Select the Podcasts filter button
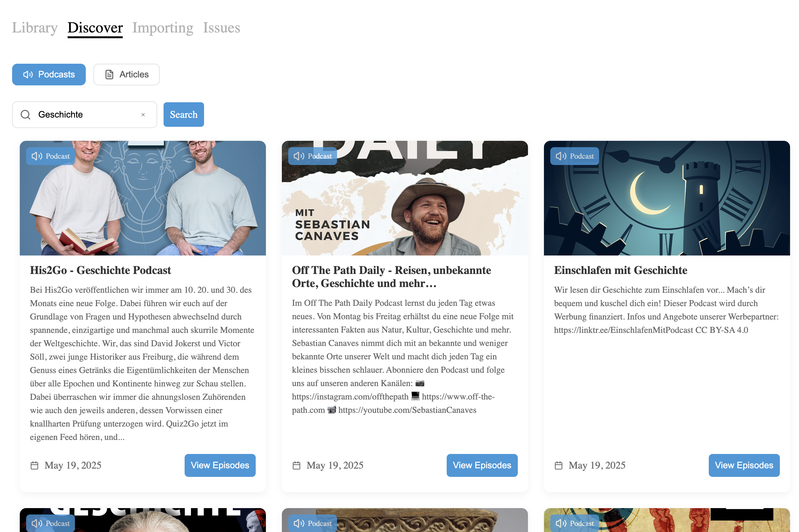Viewport: 799px width, 532px height. click(49, 74)
